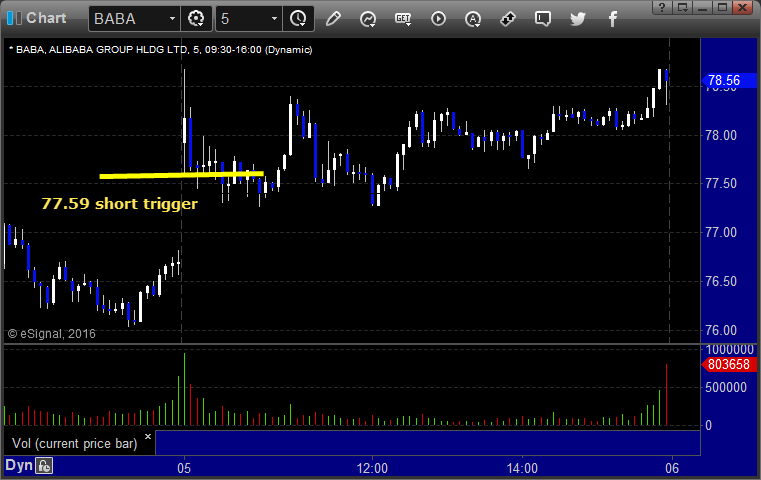Viewport: 761px width, 480px height.
Task: Click the 77.00 price axis label
Action: pos(721,232)
